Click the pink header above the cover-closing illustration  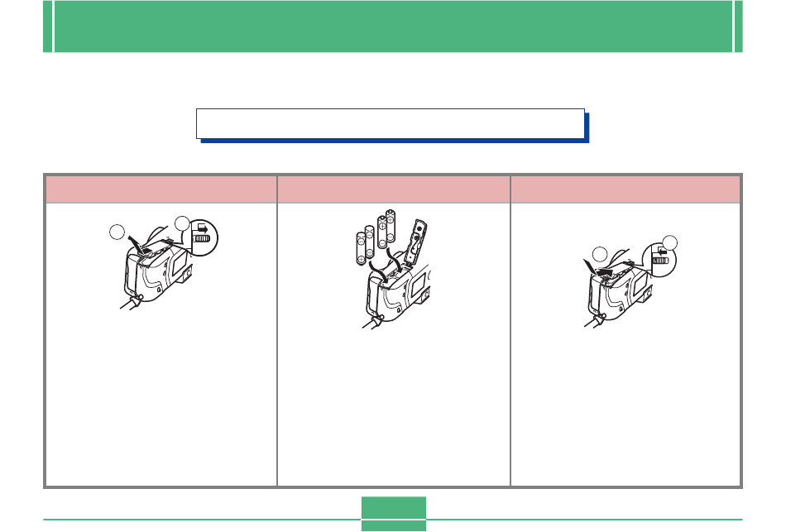[x=625, y=189]
